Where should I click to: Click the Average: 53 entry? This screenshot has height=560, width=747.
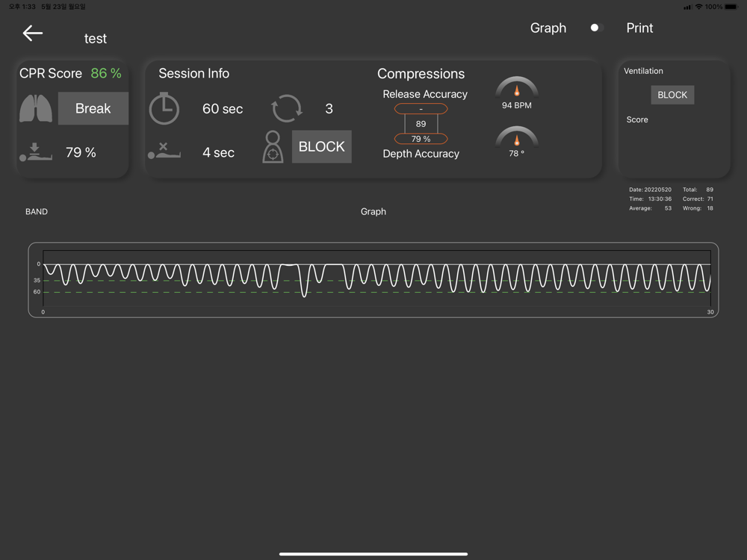point(650,208)
